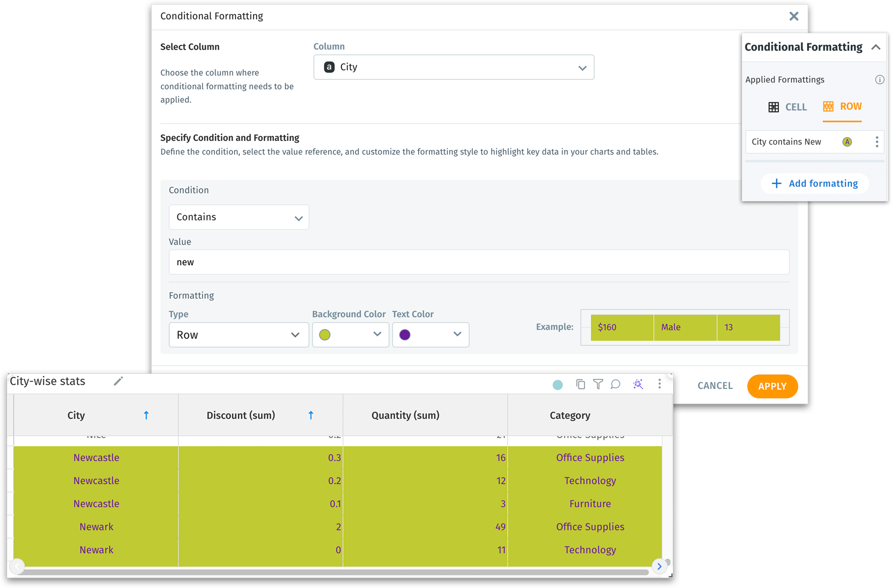Open the chart's three-dot more menu
892x588 pixels.
click(x=659, y=384)
